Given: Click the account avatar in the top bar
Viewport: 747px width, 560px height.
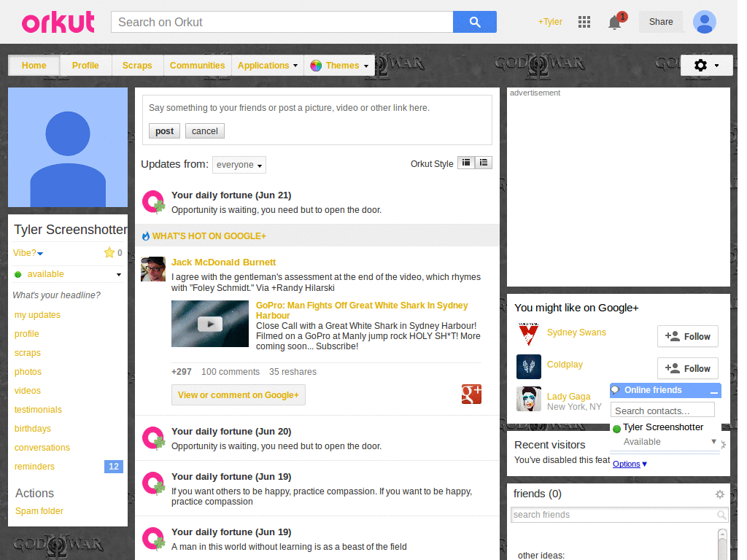Looking at the screenshot, I should [705, 22].
